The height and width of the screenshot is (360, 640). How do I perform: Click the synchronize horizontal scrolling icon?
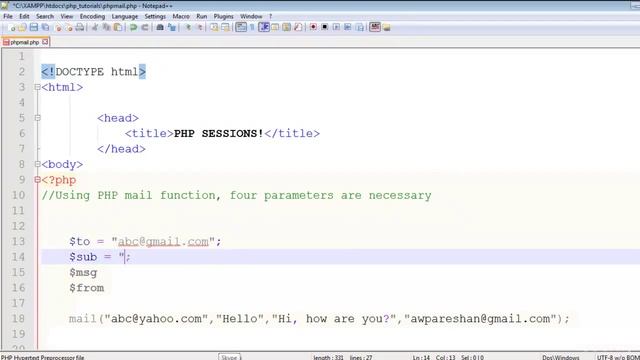(x=225, y=27)
